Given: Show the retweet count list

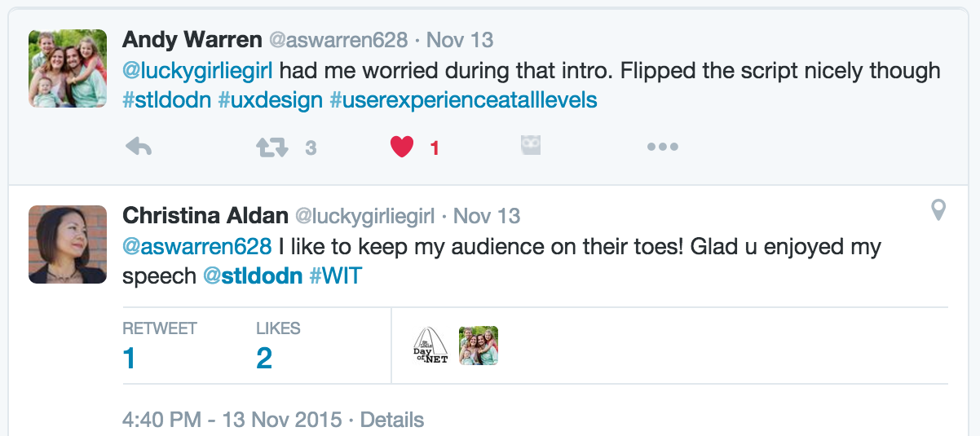Looking at the screenshot, I should coord(129,357).
